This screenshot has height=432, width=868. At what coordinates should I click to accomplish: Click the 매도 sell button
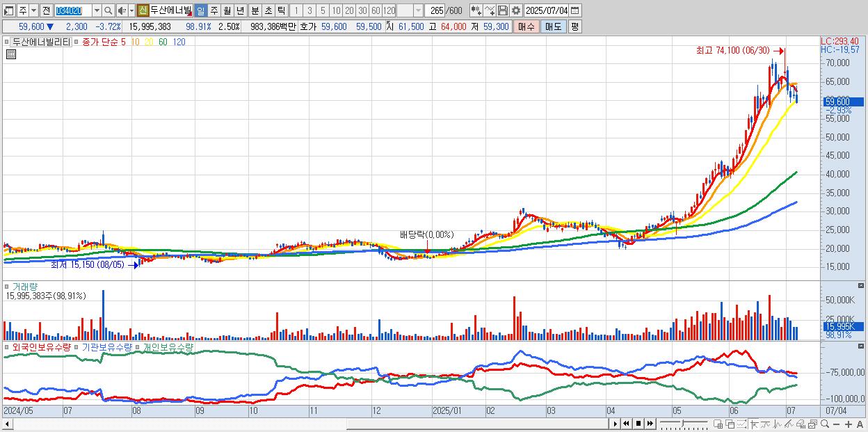(x=553, y=26)
